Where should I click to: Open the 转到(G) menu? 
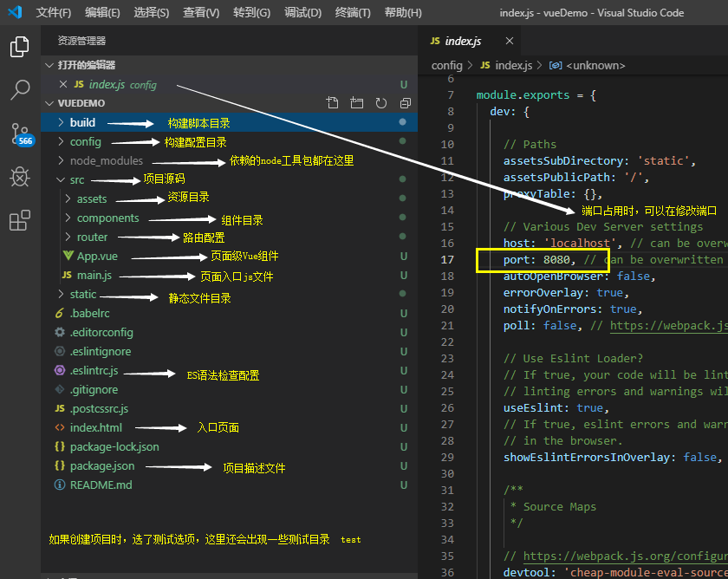[x=251, y=12]
